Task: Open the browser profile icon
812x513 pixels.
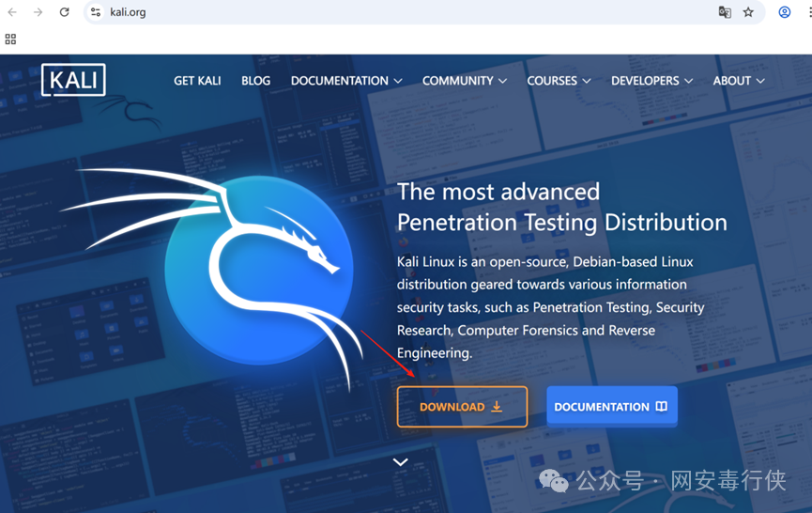Action: (785, 12)
